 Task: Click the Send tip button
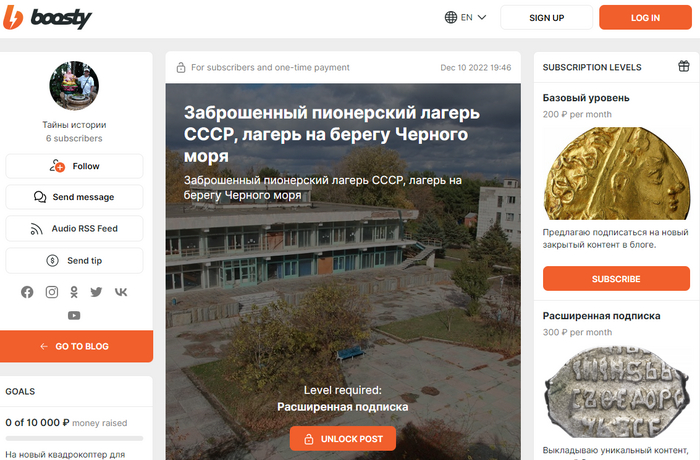pos(74,260)
